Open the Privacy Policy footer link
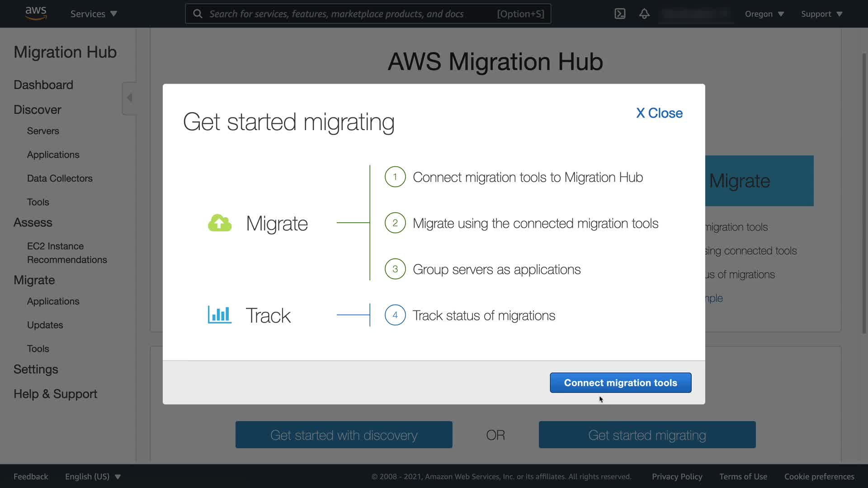The width and height of the screenshot is (868, 488). click(x=677, y=477)
